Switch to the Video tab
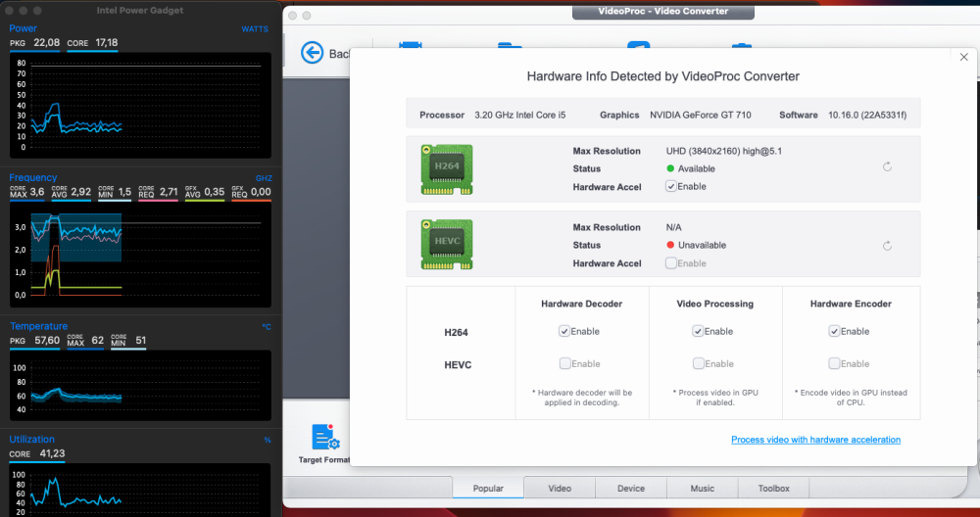 click(560, 488)
